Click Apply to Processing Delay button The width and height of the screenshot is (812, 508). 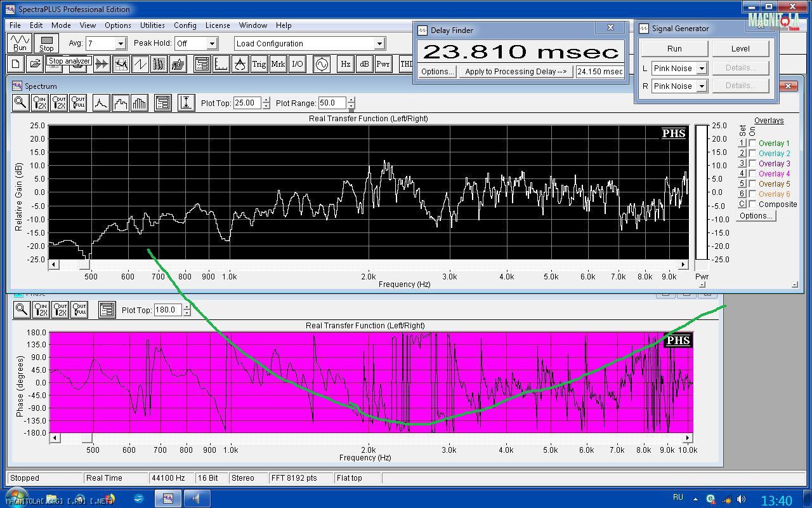click(516, 72)
